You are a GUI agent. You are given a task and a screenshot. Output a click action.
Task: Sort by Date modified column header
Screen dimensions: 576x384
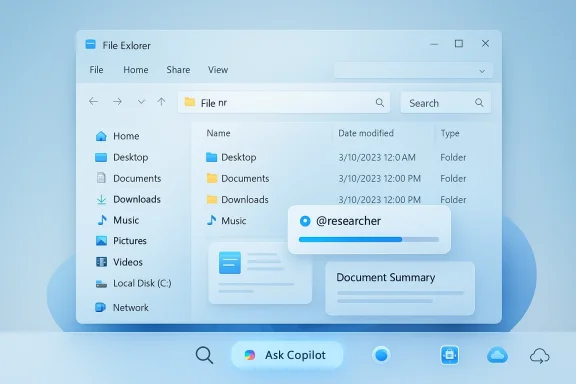[366, 133]
